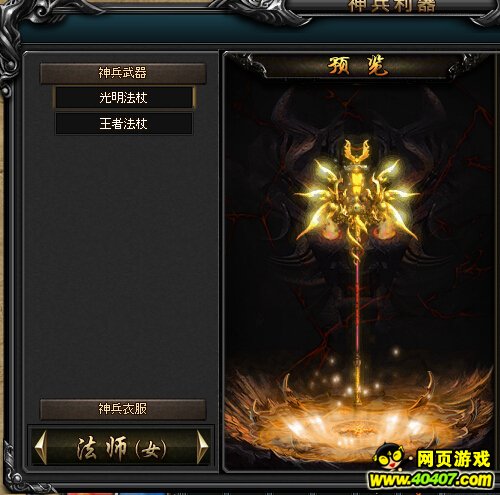Open the 法师(女) class selector
Screen dimensions: 500x495
(x=122, y=447)
